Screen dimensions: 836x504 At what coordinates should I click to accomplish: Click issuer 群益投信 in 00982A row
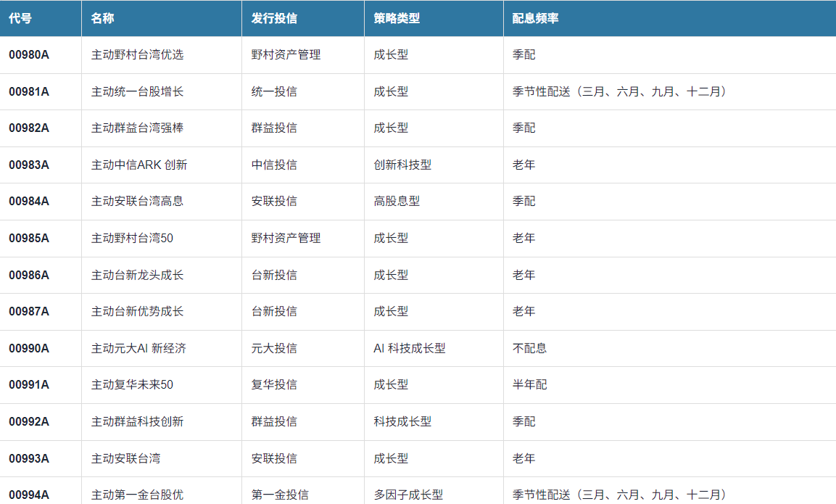coord(274,128)
